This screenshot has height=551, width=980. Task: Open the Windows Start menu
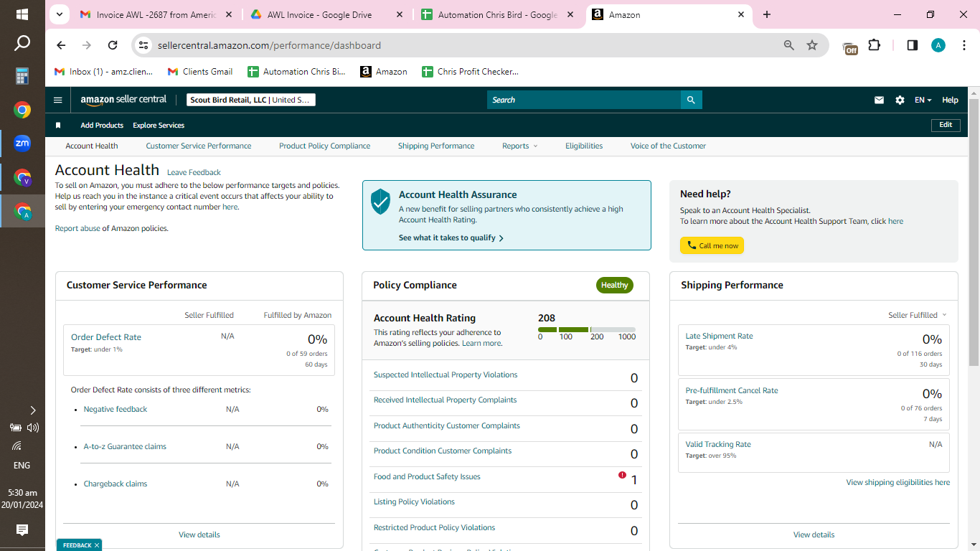(x=22, y=14)
